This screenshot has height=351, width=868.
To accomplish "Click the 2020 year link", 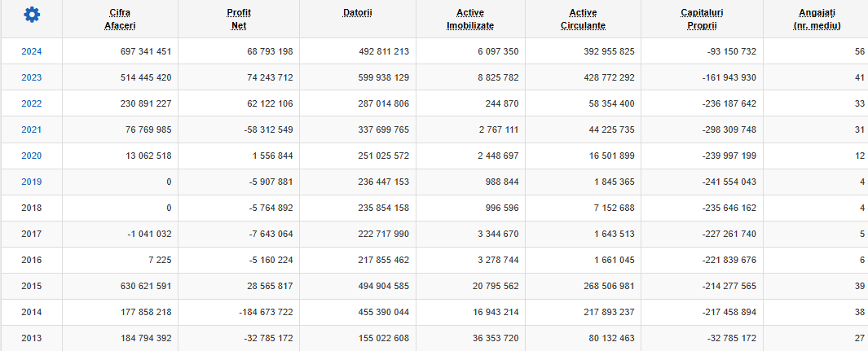I will [x=32, y=156].
